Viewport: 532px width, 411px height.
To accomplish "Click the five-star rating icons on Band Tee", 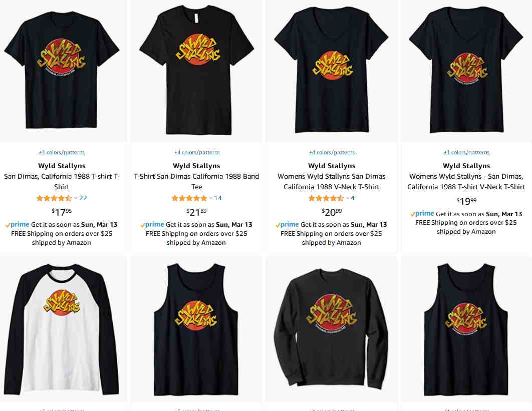I will 189,198.
